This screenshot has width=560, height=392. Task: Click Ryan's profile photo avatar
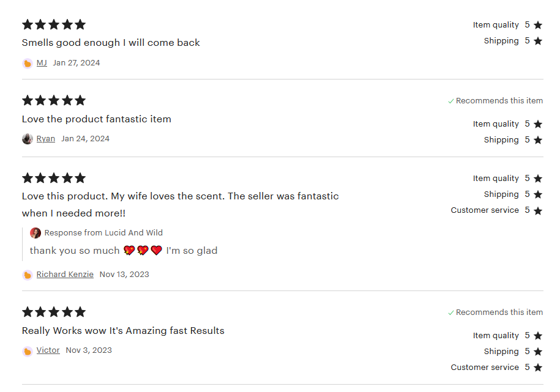coord(28,139)
